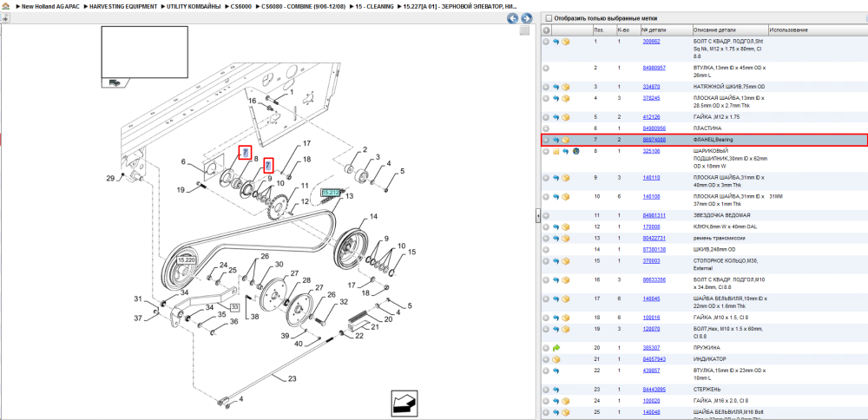Click the box icon for row 10 ПЛОСКАЯ ШАЙБА
Image resolution: width=868 pixels, height=420 pixels.
[x=566, y=196]
